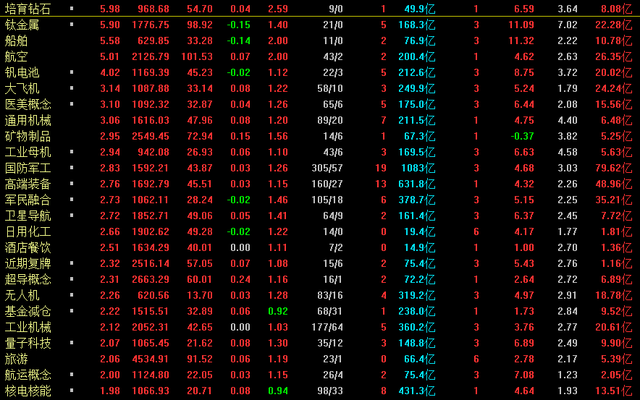The image size is (640, 400).
Task: Click the 无人机 sector name
Action: tap(22, 296)
